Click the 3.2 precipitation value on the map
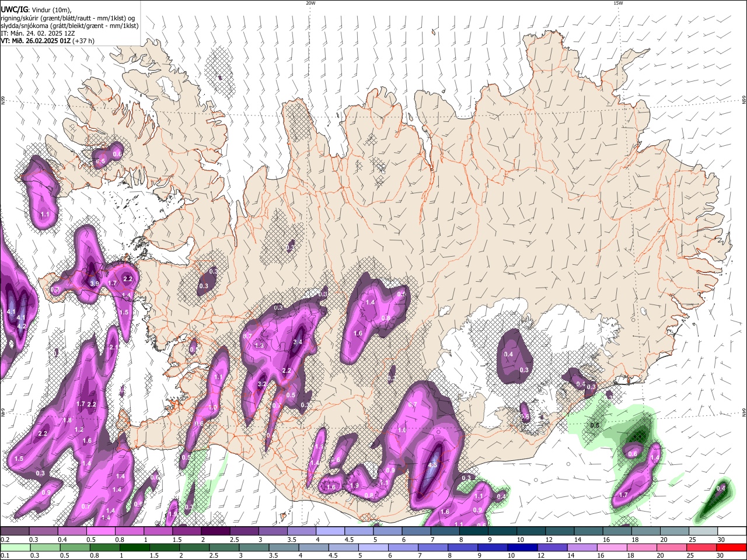747x560 pixels. (262, 384)
